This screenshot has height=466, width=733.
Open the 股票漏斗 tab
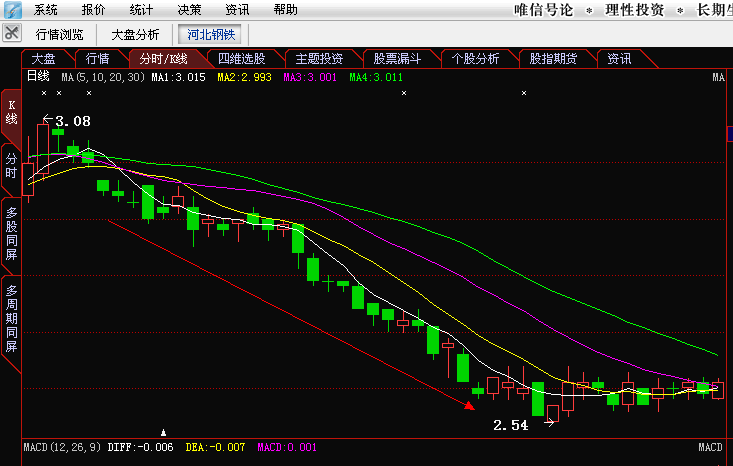point(397,59)
